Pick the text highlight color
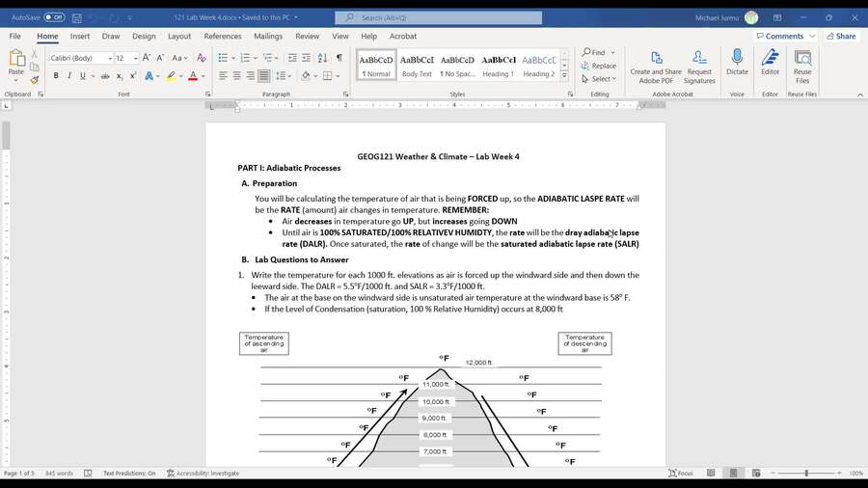The width and height of the screenshot is (868, 488). pyautogui.click(x=171, y=76)
